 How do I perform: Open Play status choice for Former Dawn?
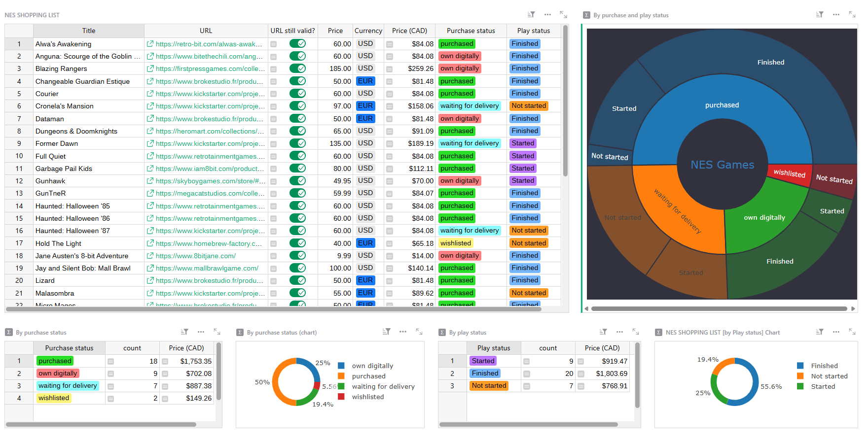pyautogui.click(x=523, y=143)
